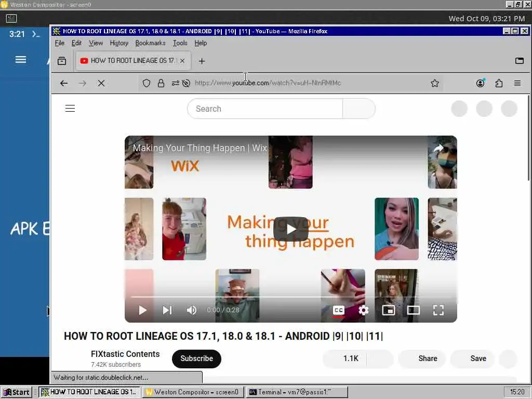Viewport: 532px width, 399px height.
Task: Open the Firefox extensions puzzle icon
Action: [x=499, y=83]
